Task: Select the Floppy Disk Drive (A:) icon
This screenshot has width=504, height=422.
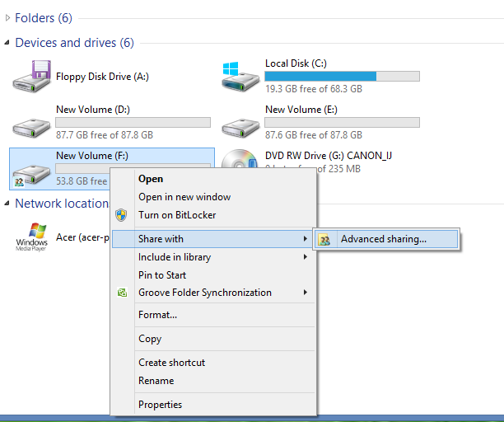Action: pos(31,77)
